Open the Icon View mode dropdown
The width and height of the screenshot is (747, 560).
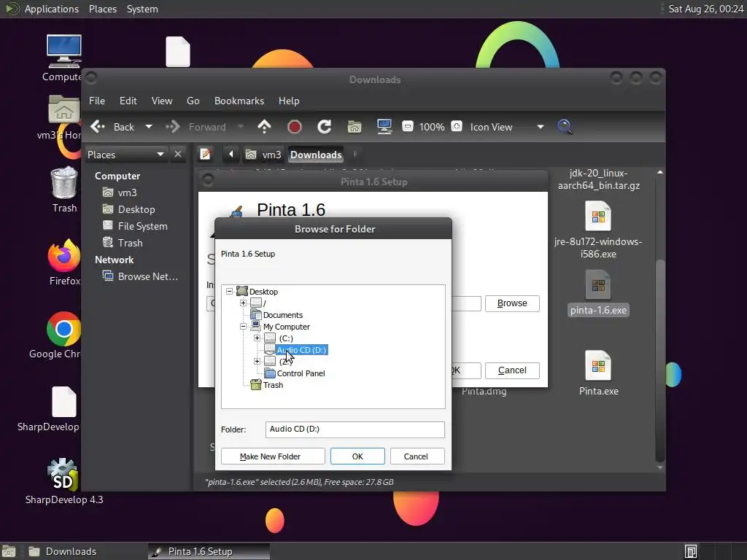coord(541,127)
